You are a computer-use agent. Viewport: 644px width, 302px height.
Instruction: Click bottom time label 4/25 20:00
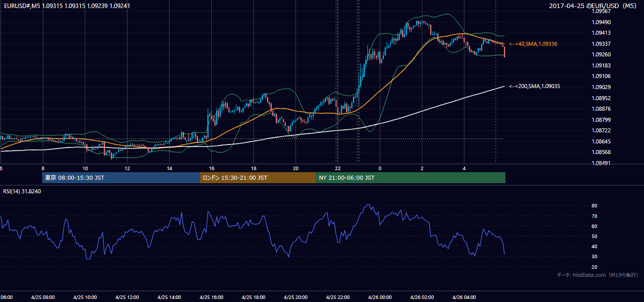point(296,297)
